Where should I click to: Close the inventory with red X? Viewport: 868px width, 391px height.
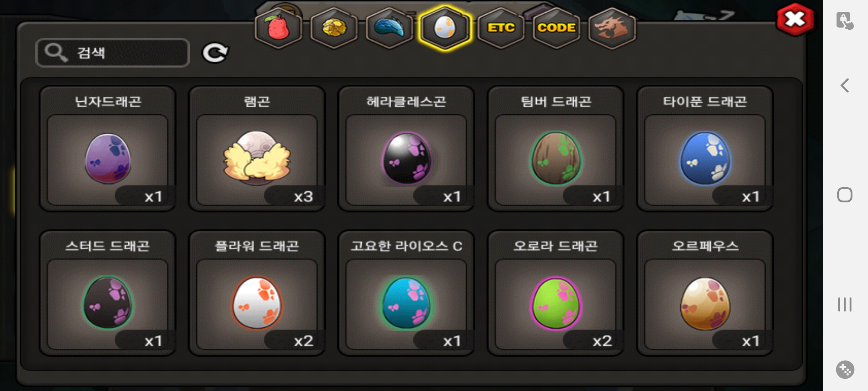[795, 20]
